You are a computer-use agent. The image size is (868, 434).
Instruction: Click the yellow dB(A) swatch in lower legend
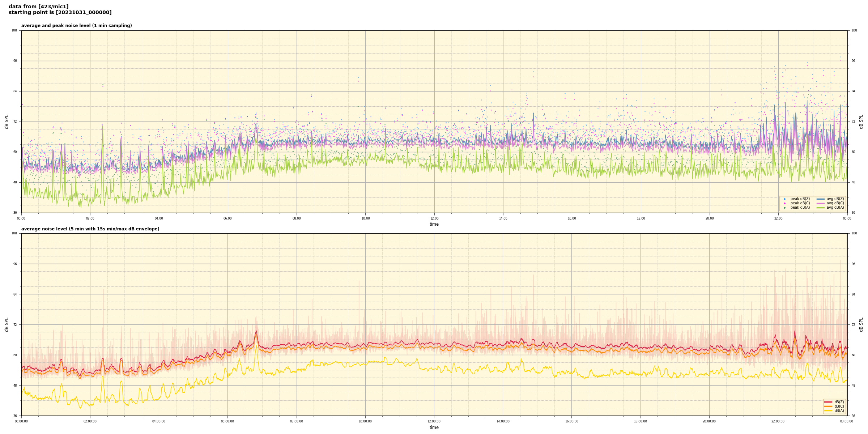coord(828,410)
